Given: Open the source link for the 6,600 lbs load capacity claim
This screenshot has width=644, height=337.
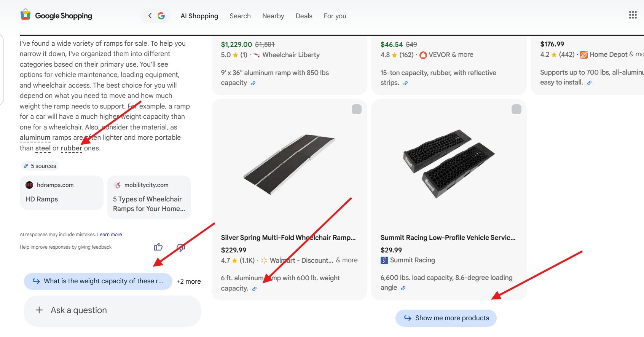Looking at the screenshot, I should 403,288.
